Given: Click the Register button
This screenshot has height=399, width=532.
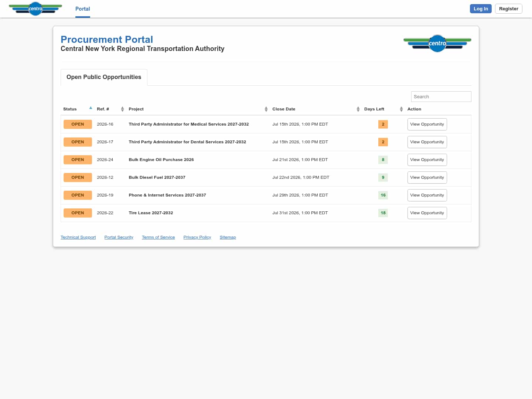Looking at the screenshot, I should [509, 9].
